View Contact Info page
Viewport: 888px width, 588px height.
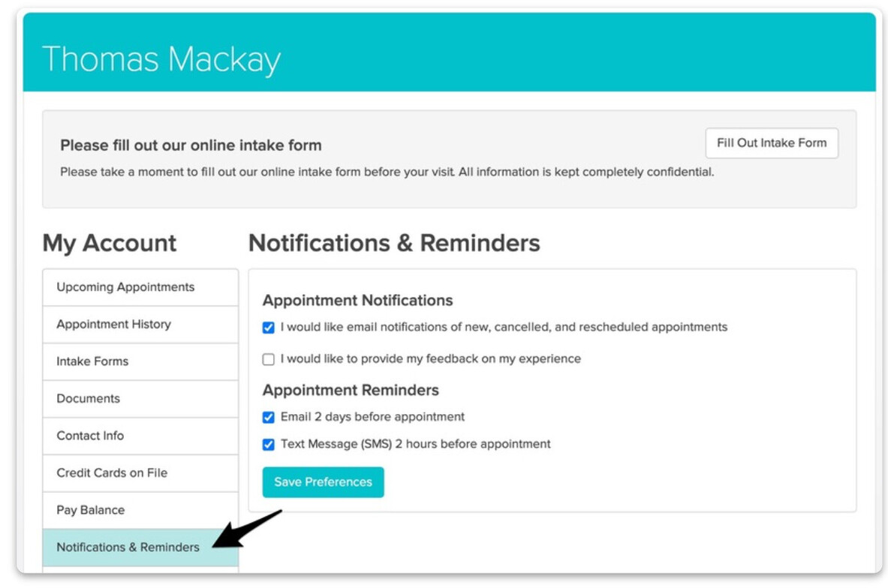click(x=90, y=436)
